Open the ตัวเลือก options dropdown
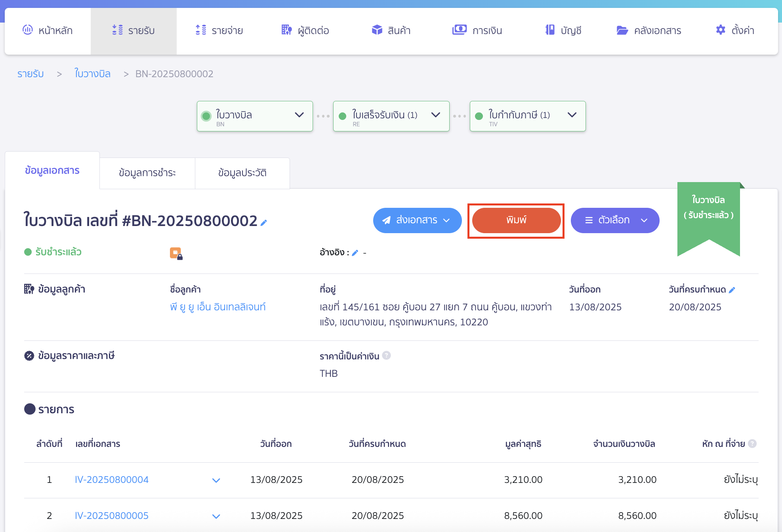The height and width of the screenshot is (532, 782). (x=615, y=220)
